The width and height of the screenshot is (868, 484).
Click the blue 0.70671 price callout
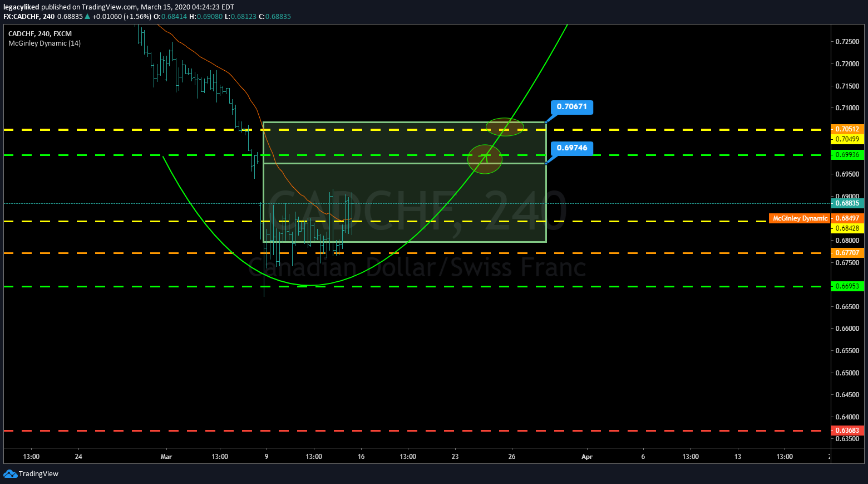click(x=571, y=107)
